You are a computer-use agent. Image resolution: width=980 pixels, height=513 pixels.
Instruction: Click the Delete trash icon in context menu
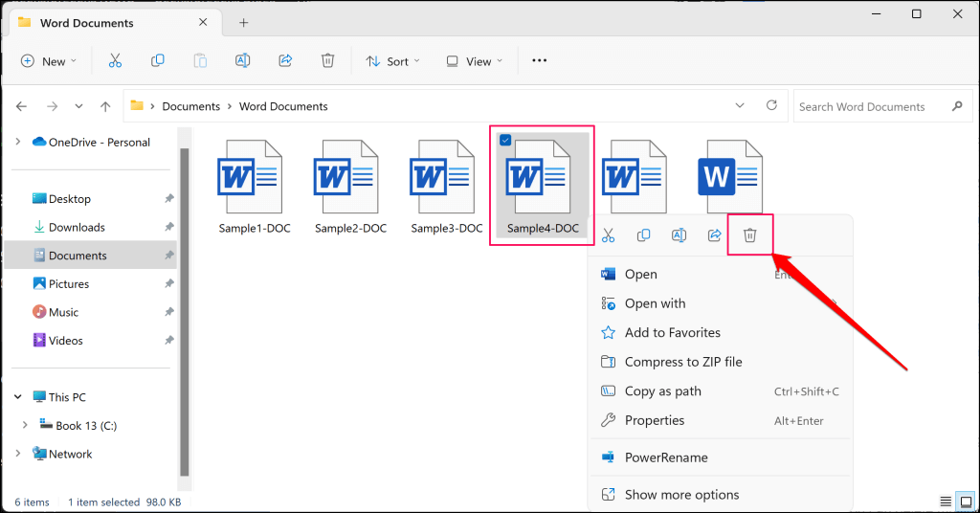(x=750, y=235)
